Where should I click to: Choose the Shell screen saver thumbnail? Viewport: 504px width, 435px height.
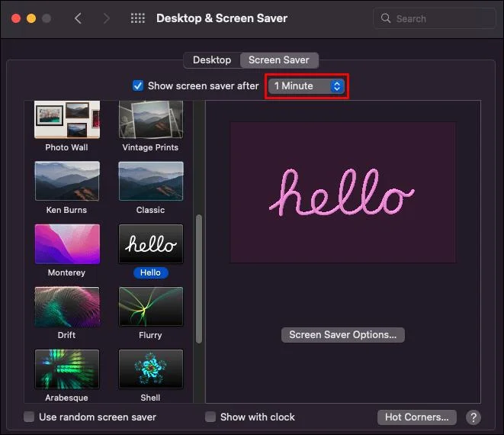(151, 369)
